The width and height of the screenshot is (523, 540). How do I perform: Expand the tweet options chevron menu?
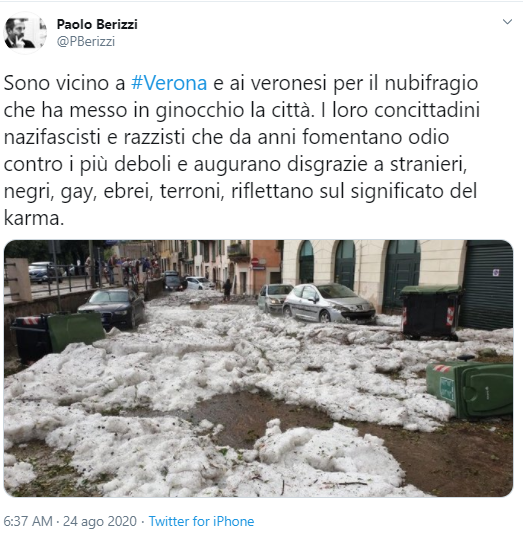[x=507, y=22]
